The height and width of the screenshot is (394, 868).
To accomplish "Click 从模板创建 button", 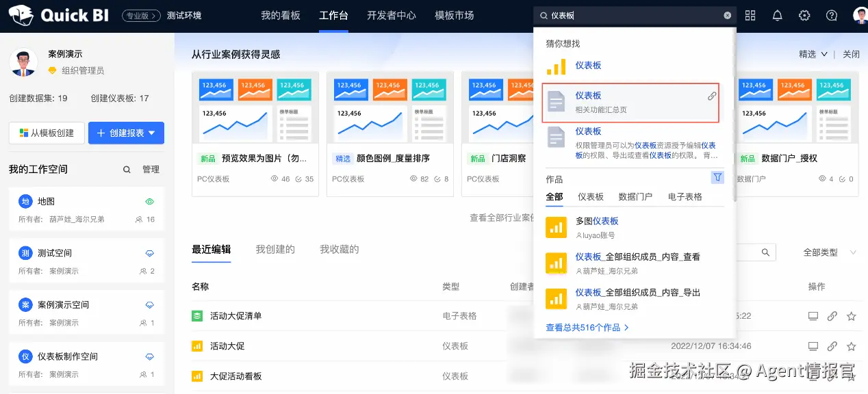I will click(x=47, y=133).
